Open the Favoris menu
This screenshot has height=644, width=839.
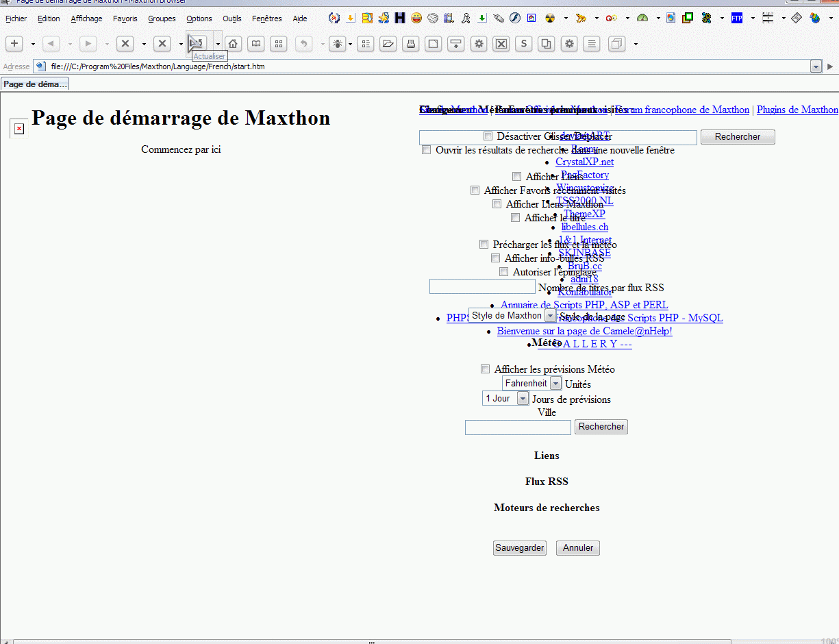point(125,18)
